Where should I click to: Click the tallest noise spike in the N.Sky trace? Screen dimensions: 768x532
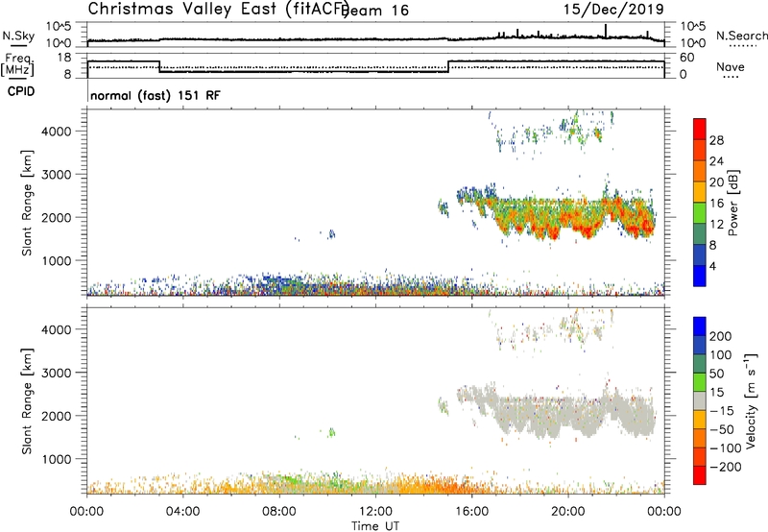pos(606,31)
